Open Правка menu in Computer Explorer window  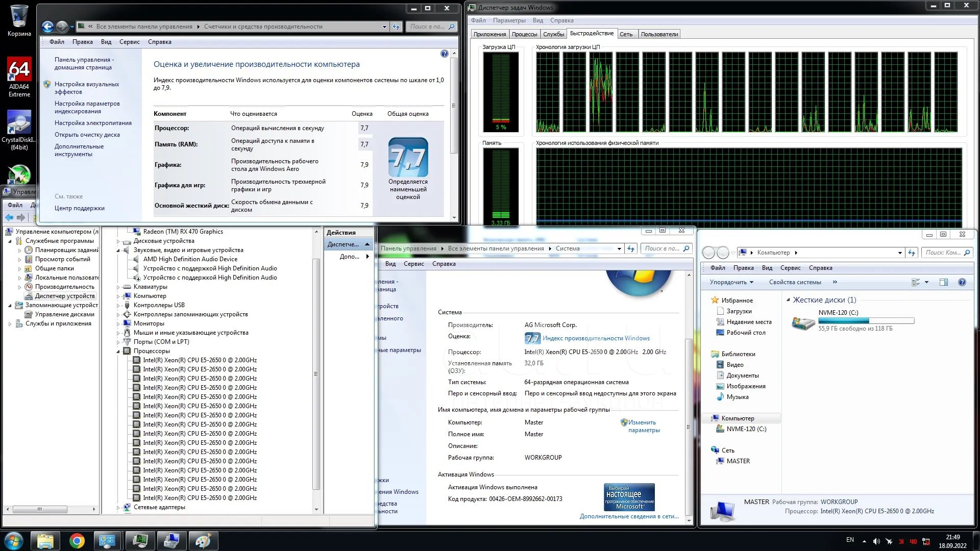tap(743, 268)
